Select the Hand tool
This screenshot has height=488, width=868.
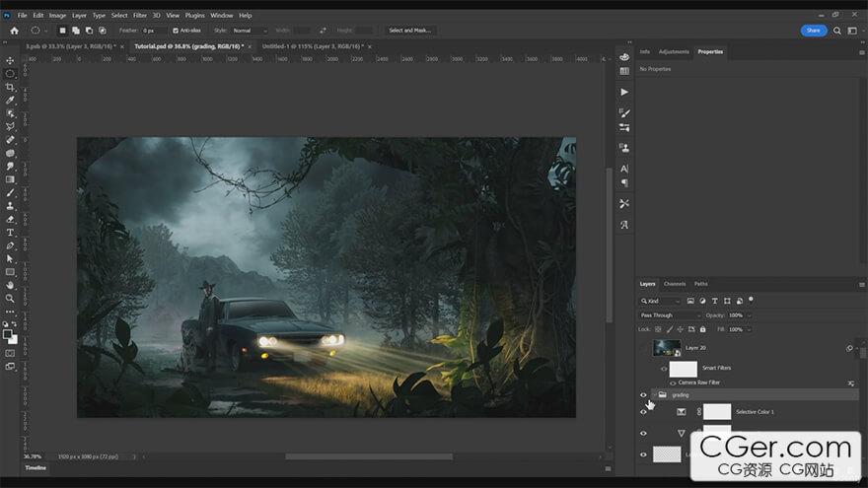(10, 286)
